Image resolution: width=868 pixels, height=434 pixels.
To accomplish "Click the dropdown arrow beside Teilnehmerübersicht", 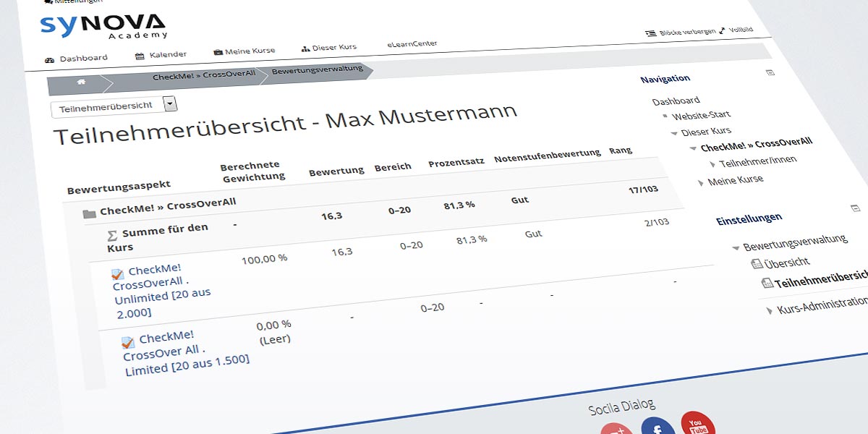I will (170, 103).
